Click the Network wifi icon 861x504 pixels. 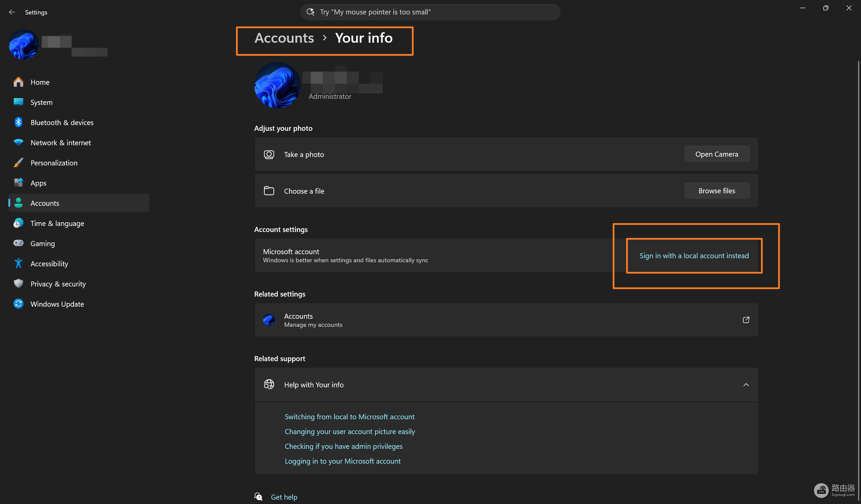pos(18,142)
